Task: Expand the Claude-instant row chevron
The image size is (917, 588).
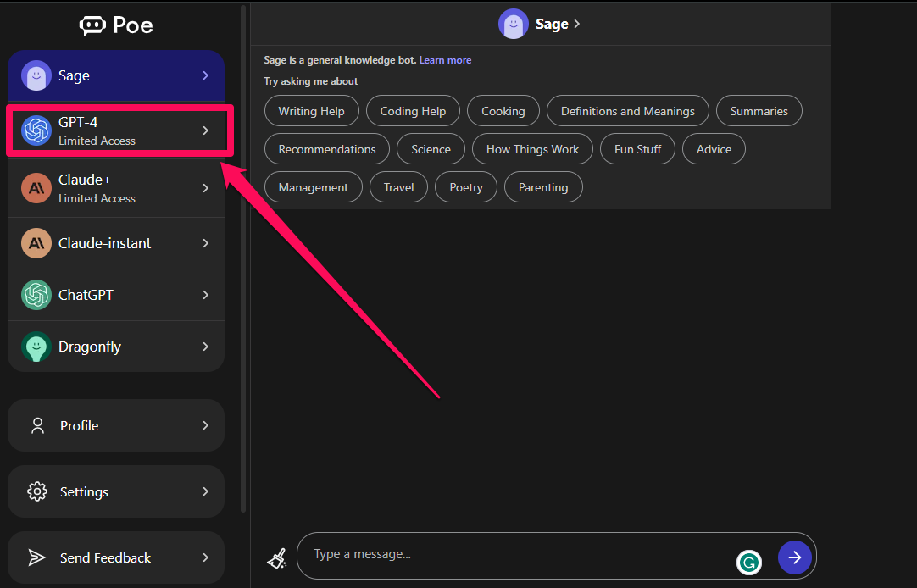Action: click(205, 243)
